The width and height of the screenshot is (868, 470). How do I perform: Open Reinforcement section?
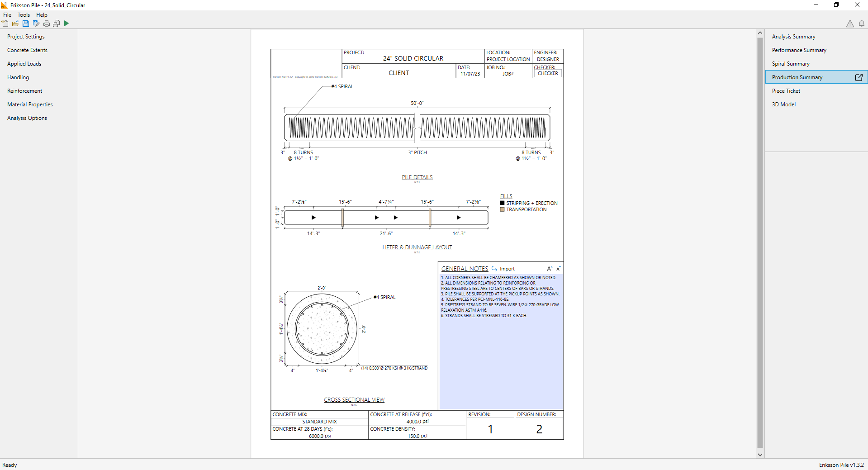24,91
